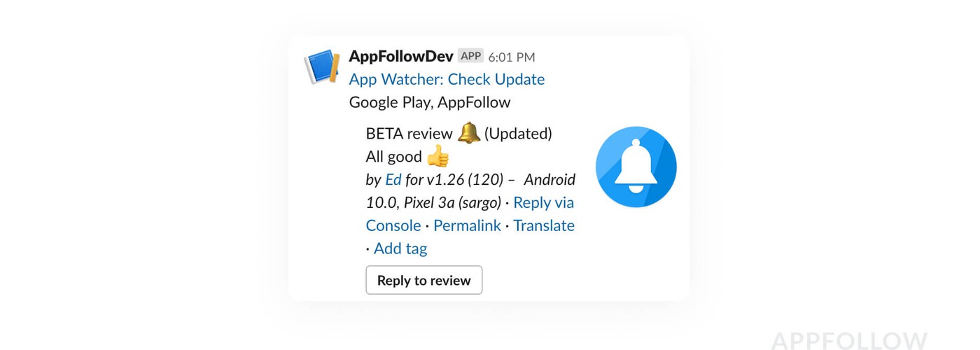Screen dimensions: 980x350
Task: Click the bell emoji after BETA review
Action: [x=468, y=132]
